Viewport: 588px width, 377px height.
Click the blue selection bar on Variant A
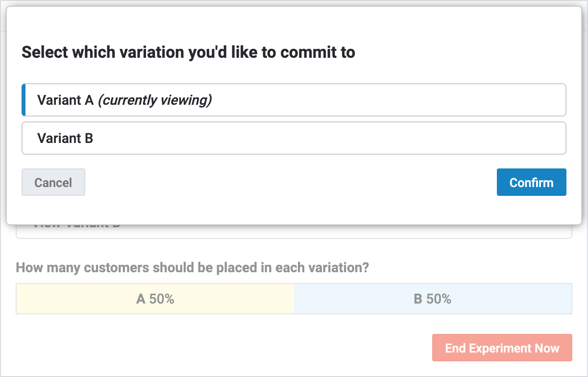(24, 100)
